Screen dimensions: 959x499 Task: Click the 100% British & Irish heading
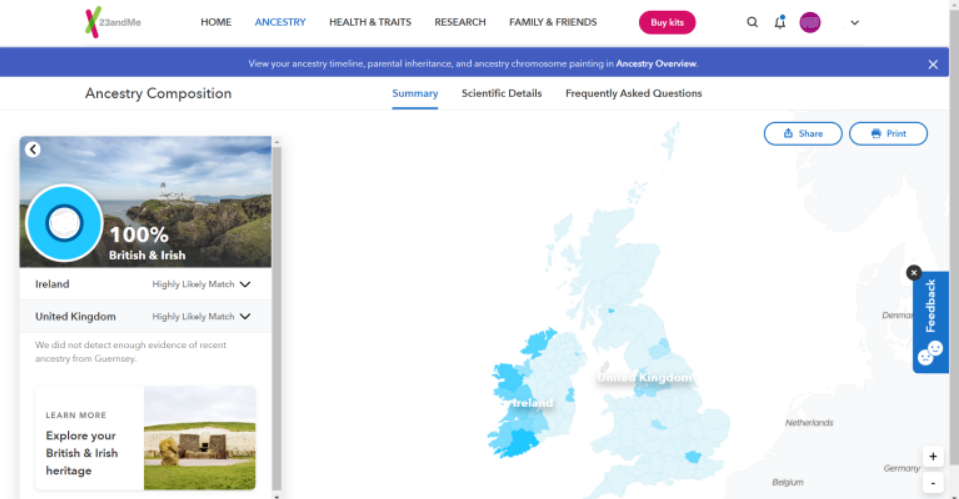pos(147,243)
